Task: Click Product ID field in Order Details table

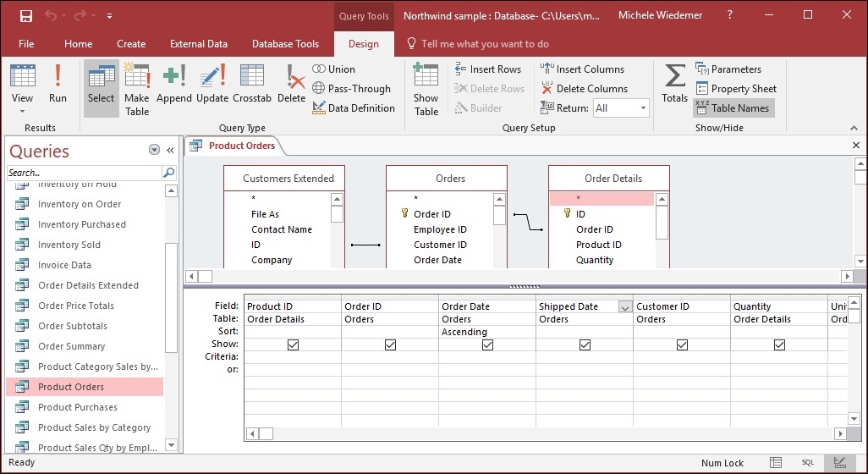Action: click(598, 245)
